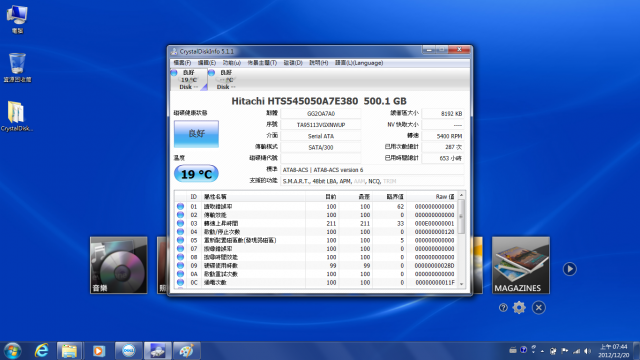Image resolution: width=640 pixels, height=360 pixels.
Task: Click the Dell taskbar button
Action: (129, 351)
